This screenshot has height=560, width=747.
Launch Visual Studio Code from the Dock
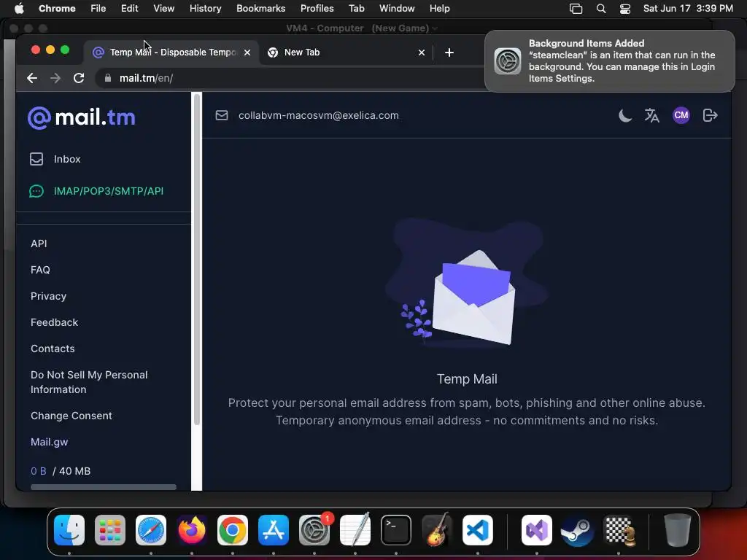[x=477, y=530]
